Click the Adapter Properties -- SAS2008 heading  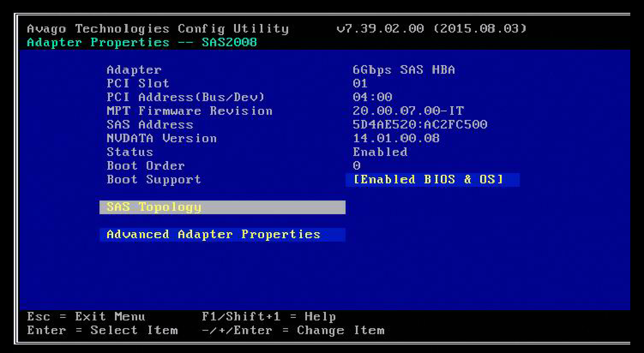[x=142, y=42]
